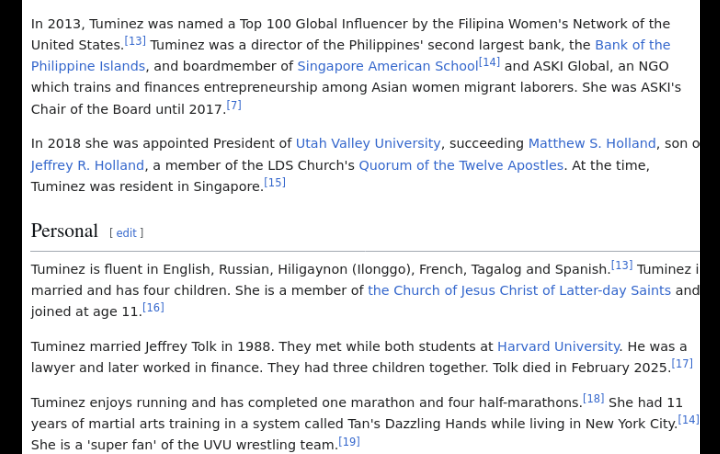Jump to citation 7 after "until 2017"
The width and height of the screenshot is (720, 454).
point(234,105)
